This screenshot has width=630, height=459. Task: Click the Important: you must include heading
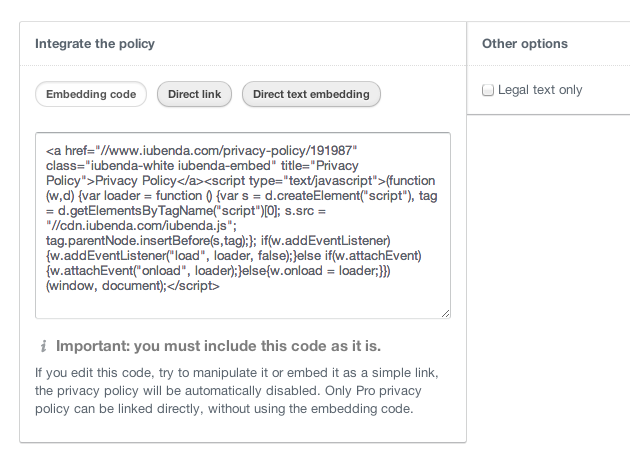click(218, 346)
